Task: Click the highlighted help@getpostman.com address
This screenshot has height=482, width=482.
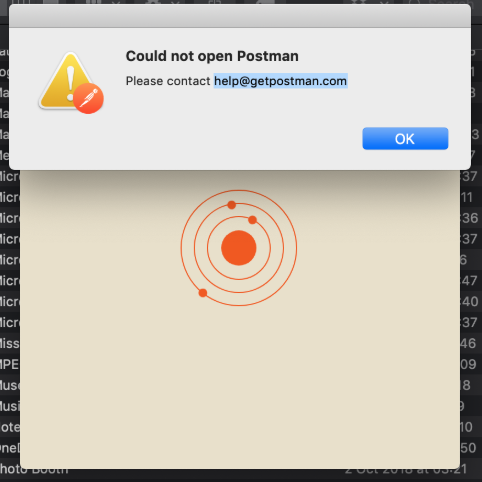Action: (281, 81)
